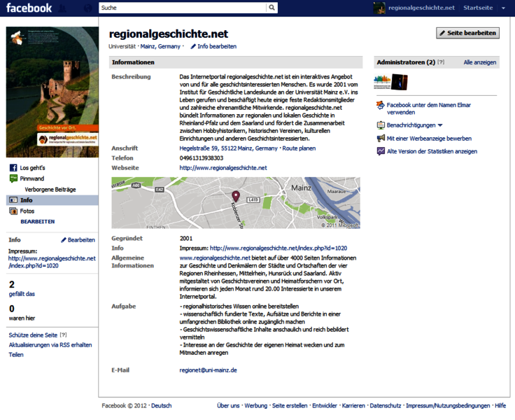Image resolution: width=515 pixels, height=420 pixels.
Task: Click the first administrator avatar thumbnail
Action: pos(382,82)
